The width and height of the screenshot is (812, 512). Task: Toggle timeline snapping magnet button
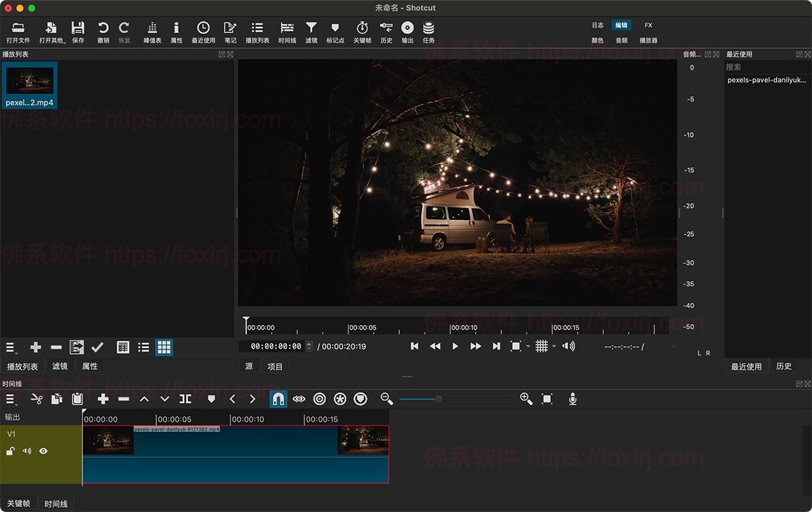(x=278, y=399)
